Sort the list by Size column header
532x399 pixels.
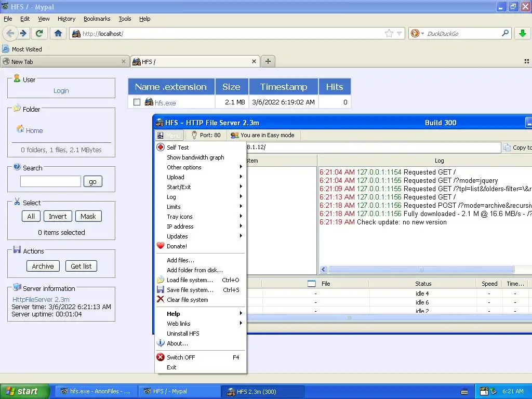tap(231, 87)
